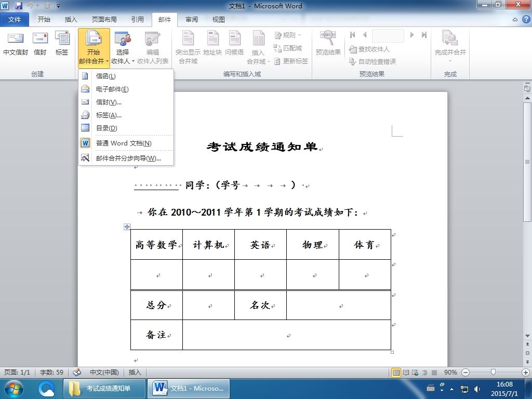
Task: Click the record number input box
Action: 388,35
